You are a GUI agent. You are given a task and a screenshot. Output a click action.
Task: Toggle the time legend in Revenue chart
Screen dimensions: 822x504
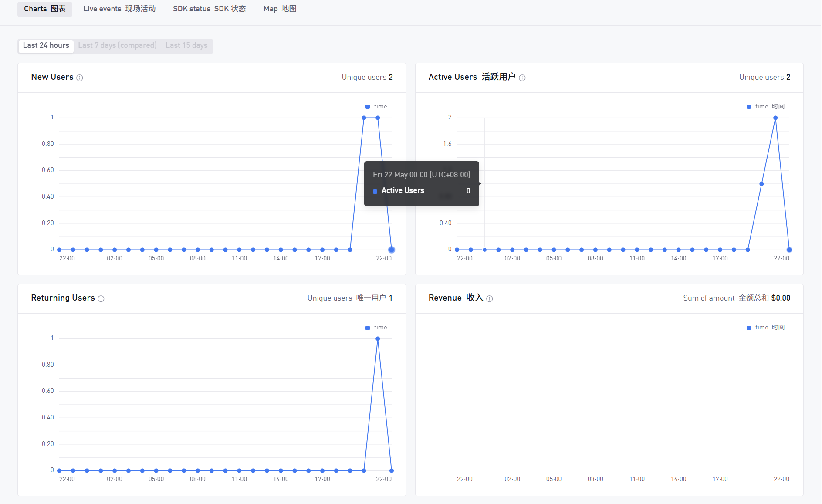[766, 328]
